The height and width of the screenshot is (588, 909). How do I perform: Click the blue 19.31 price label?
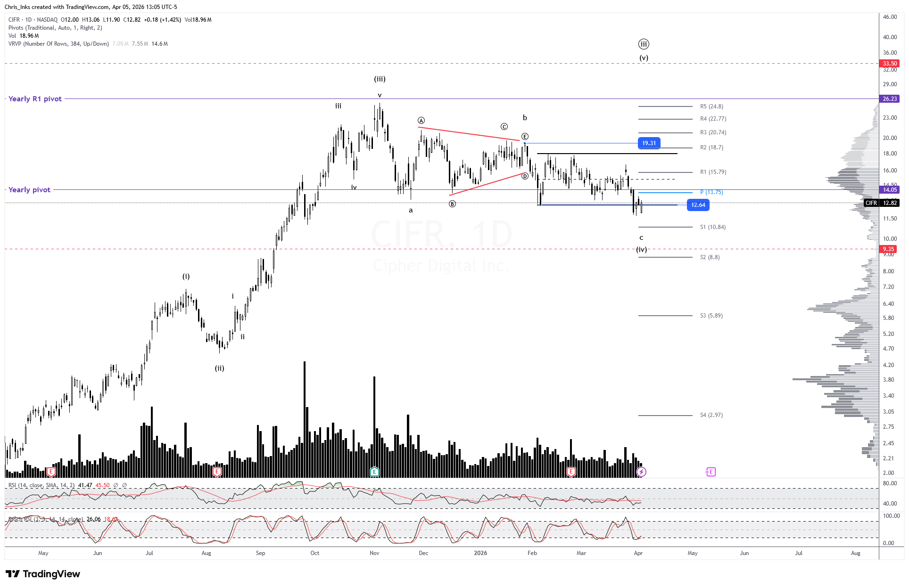649,143
